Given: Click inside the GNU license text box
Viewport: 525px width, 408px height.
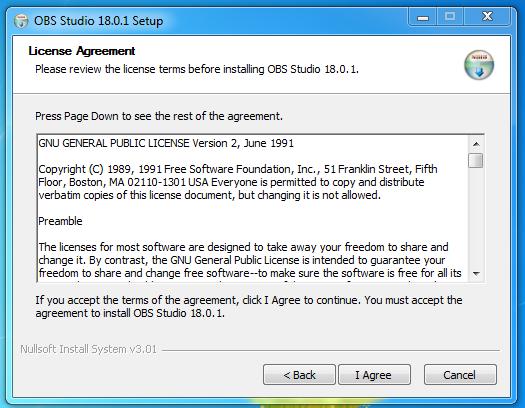Looking at the screenshot, I should coord(253,208).
